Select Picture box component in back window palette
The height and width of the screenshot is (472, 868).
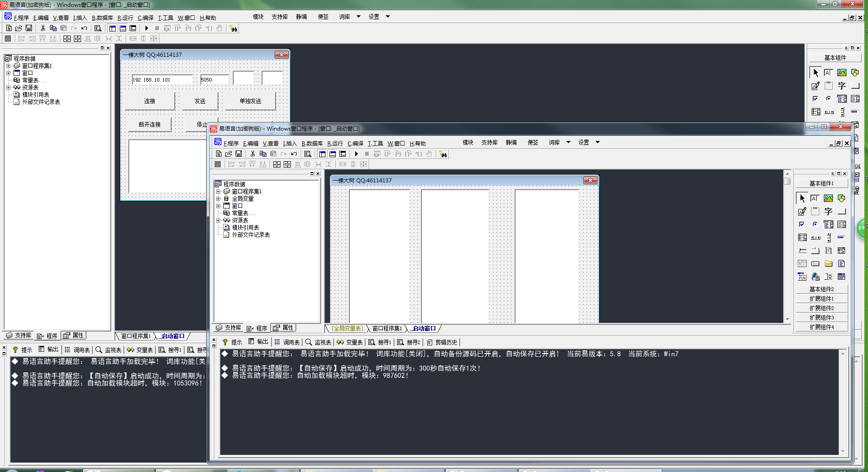842,73
